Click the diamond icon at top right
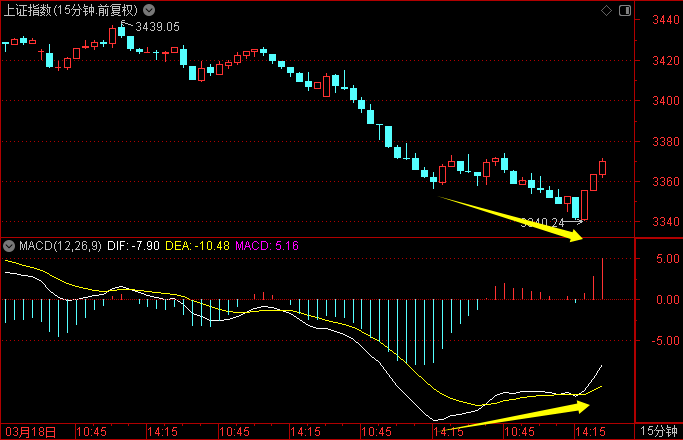This screenshot has width=683, height=440. point(603,10)
